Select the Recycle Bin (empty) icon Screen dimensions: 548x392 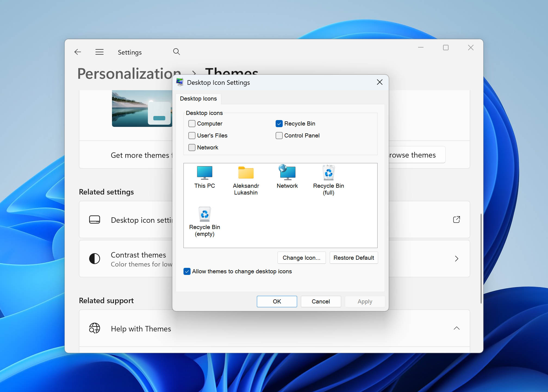(x=204, y=214)
